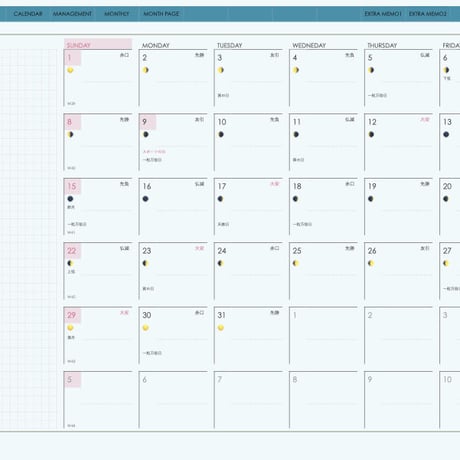Viewport: 460px width, 460px height.
Task: Open the EXTRA MEMO1 tab
Action: (383, 14)
